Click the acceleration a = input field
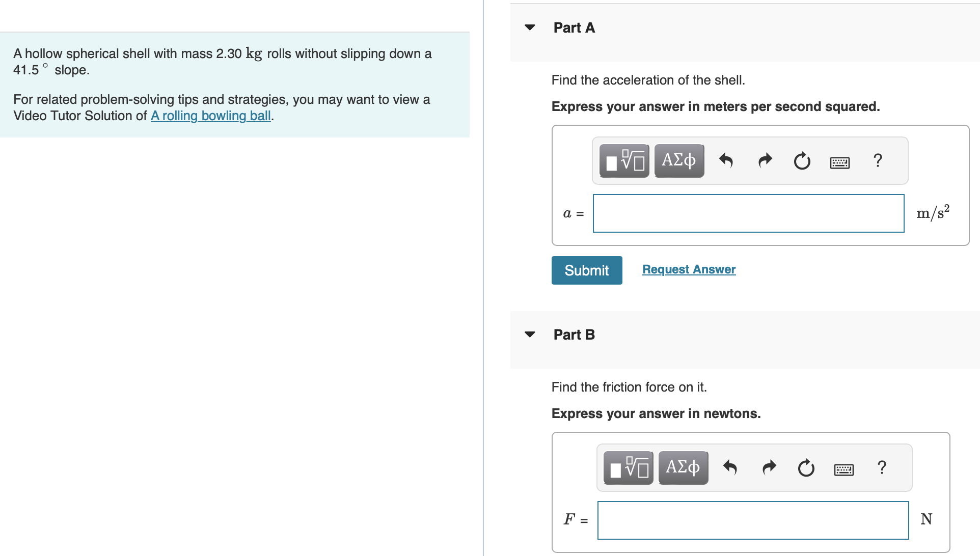The image size is (980, 556). 748,213
